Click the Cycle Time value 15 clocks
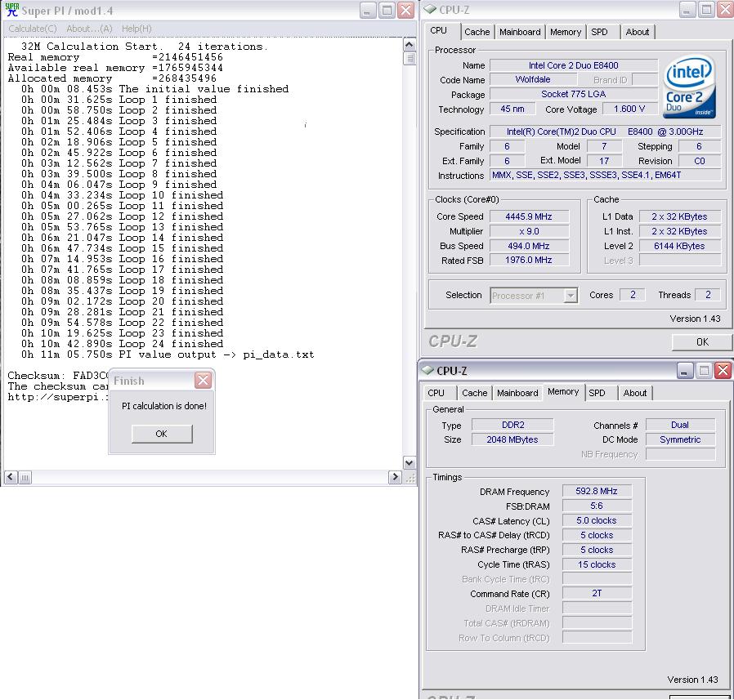Viewport: 734px width, 700px height. tap(597, 564)
